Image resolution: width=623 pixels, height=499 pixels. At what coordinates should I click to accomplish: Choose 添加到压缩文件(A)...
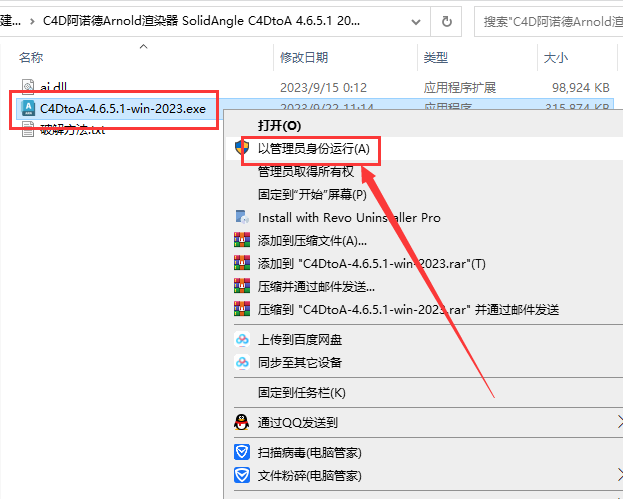tap(312, 241)
